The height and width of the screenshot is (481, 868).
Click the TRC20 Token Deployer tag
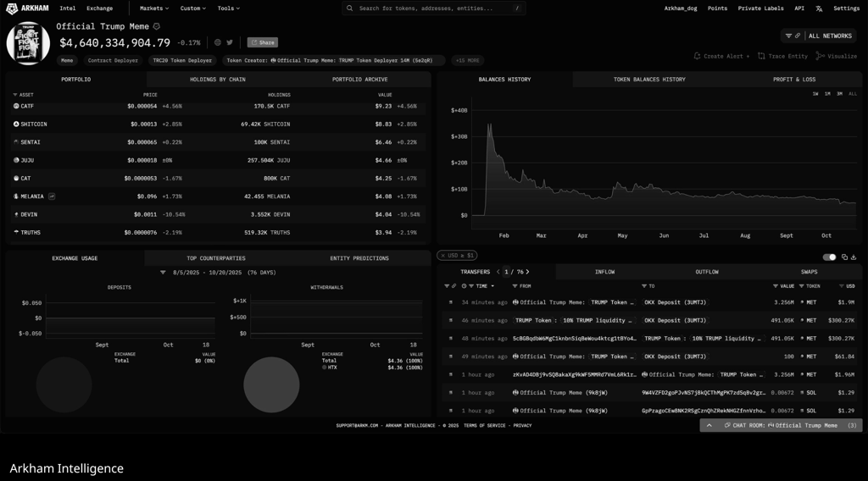[x=182, y=60]
